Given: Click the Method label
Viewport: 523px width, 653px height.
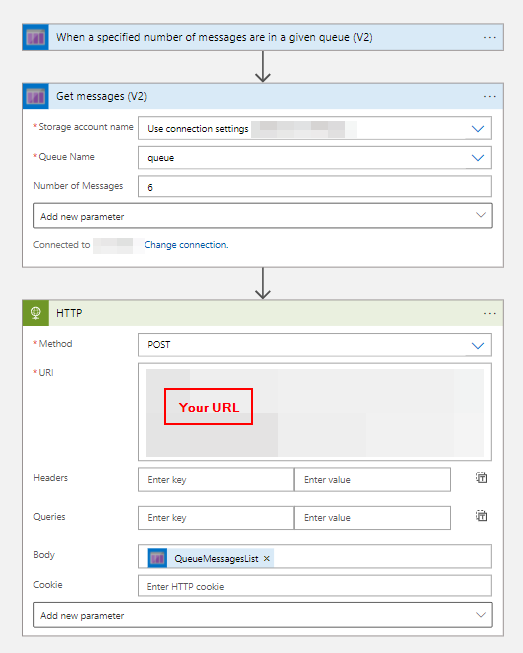Looking at the screenshot, I should pos(55,344).
